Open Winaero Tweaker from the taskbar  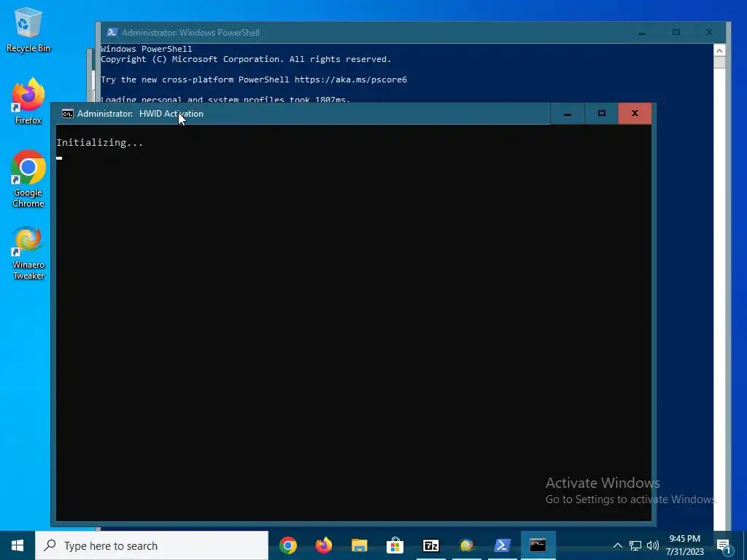coord(466,545)
